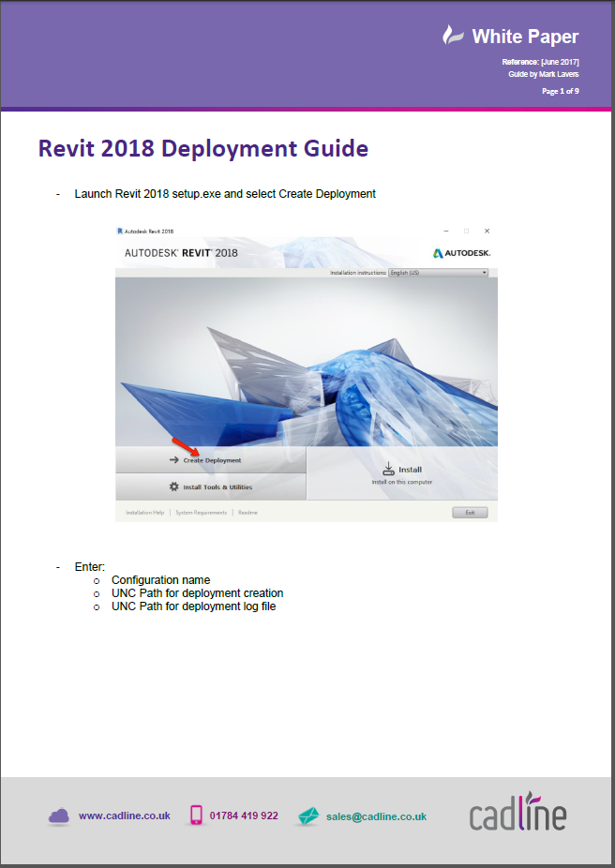The image size is (615, 868).
Task: Click sales@cadline.co.uk email link
Action: tap(377, 816)
